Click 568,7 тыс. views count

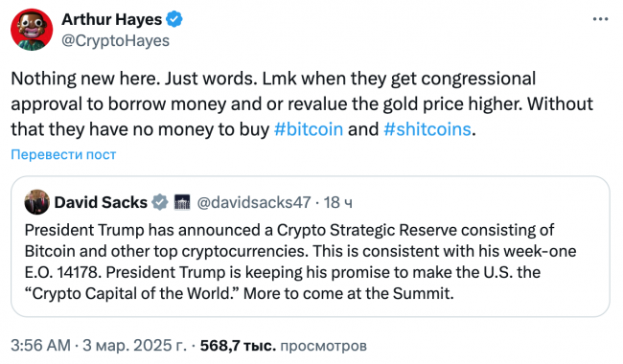click(238, 346)
